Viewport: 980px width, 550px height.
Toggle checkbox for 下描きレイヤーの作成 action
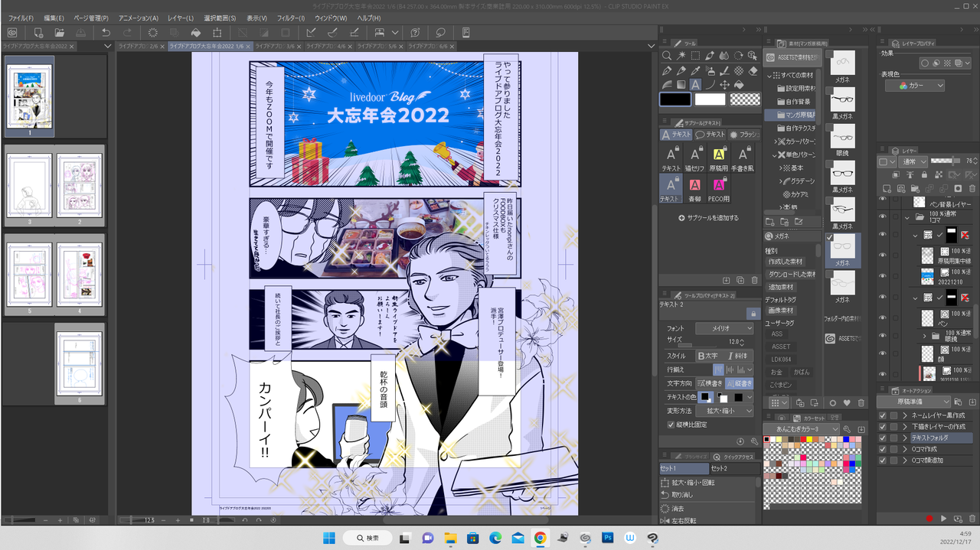click(883, 427)
